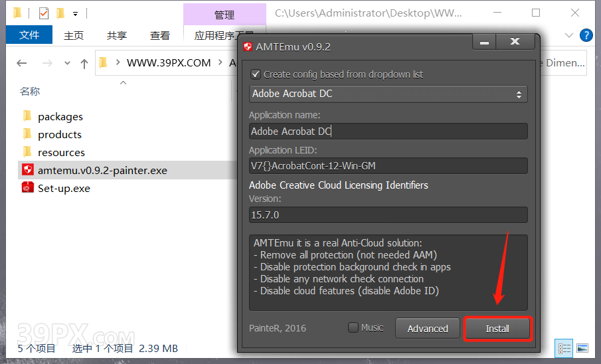Select the products folder
This screenshot has width=601, height=364.
click(60, 135)
